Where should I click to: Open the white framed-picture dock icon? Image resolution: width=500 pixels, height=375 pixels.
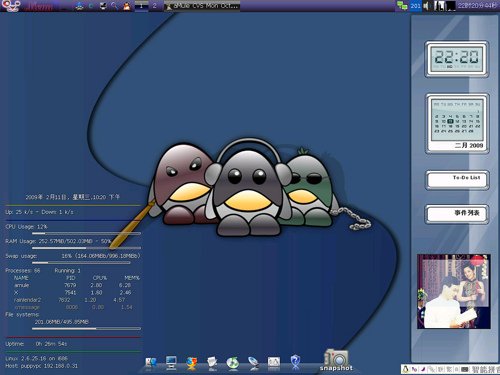[x=274, y=363]
